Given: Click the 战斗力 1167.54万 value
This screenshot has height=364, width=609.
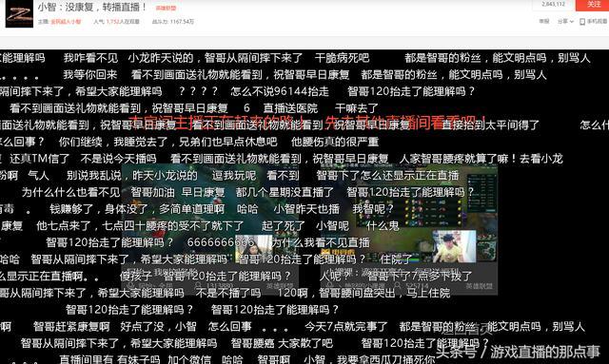Looking at the screenshot, I should (x=173, y=22).
